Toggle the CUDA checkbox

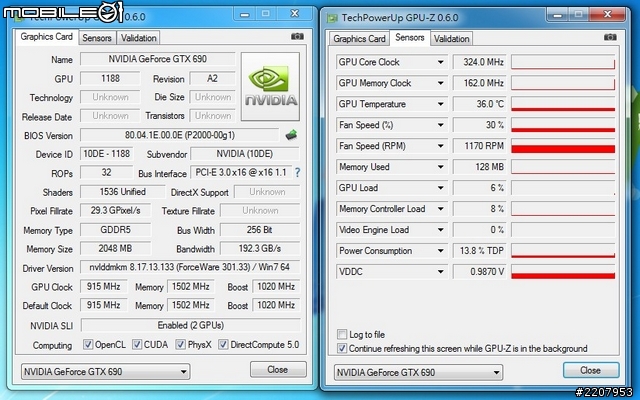(137, 344)
